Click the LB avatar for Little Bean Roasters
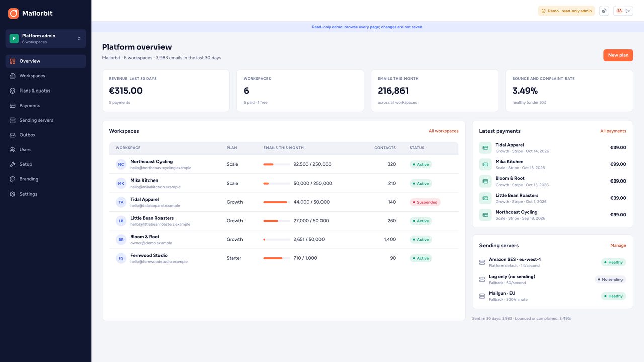This screenshot has width=644, height=362. tap(121, 221)
